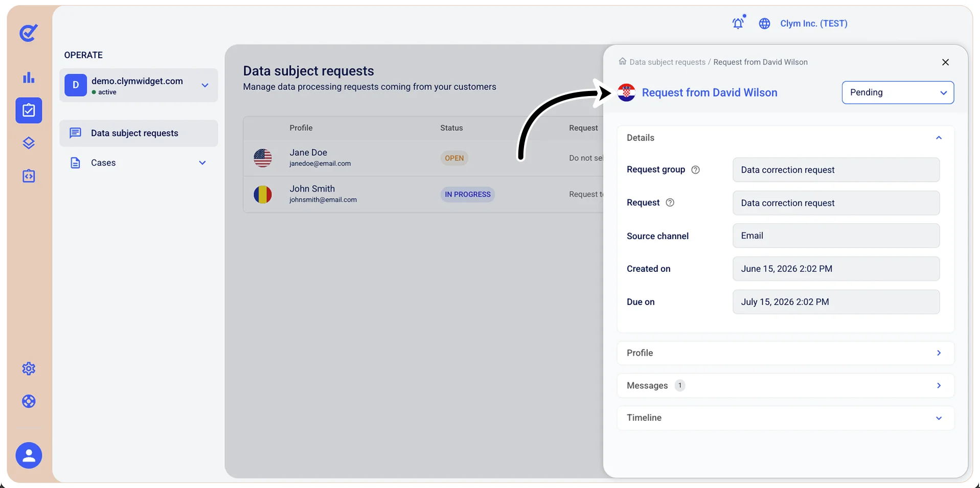Image resolution: width=980 pixels, height=488 pixels.
Task: Close the request detail panel
Action: (x=945, y=62)
